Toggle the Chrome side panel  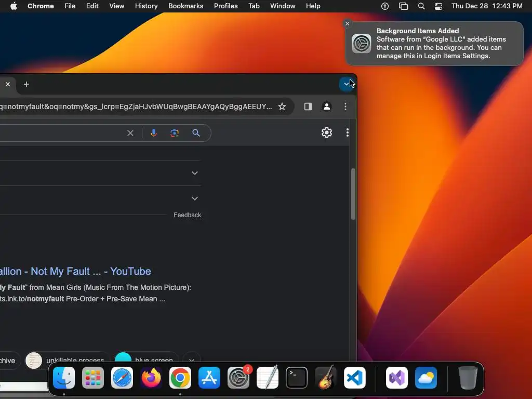click(308, 107)
